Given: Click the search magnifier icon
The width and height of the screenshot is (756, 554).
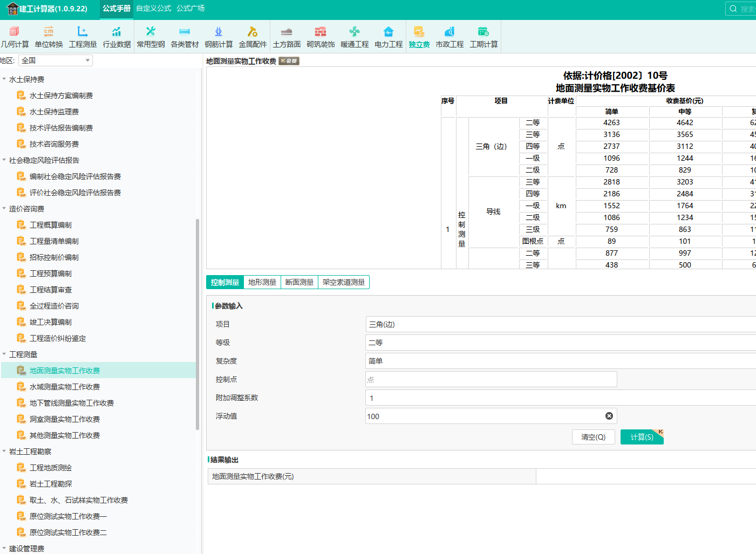Looking at the screenshot, I should point(733,9).
